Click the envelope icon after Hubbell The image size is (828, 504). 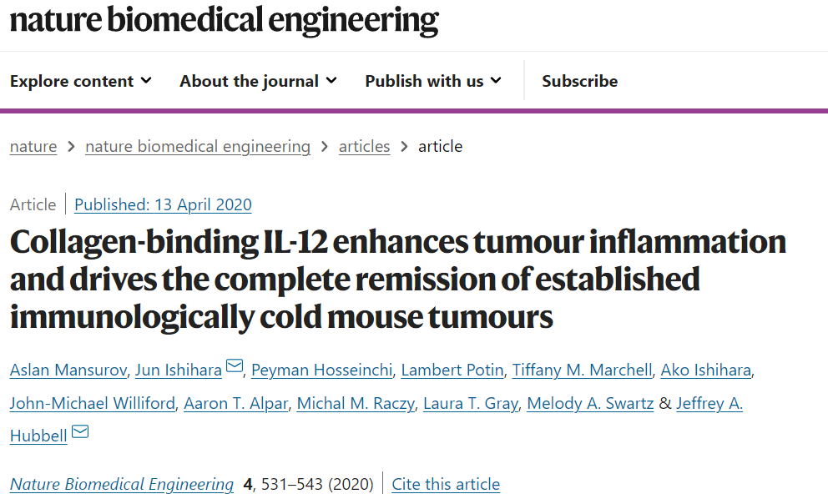(80, 431)
